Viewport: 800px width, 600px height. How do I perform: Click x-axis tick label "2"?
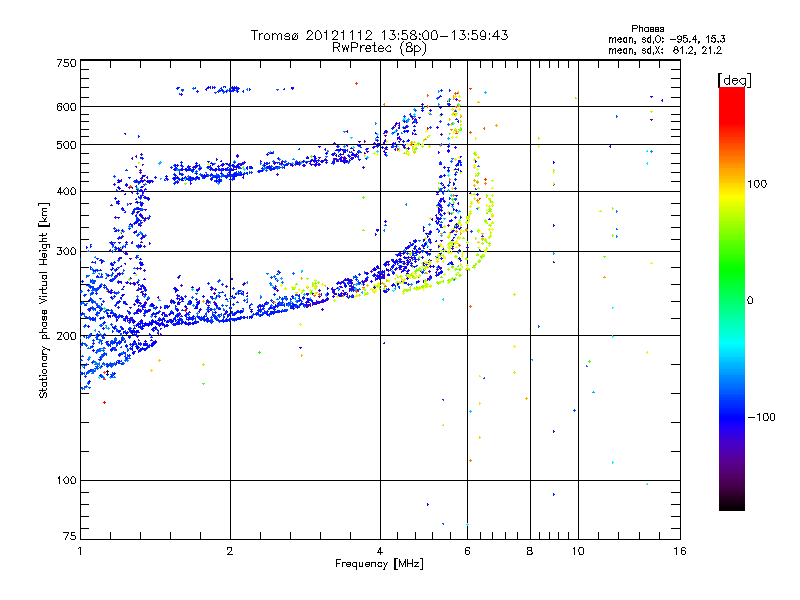(230, 551)
